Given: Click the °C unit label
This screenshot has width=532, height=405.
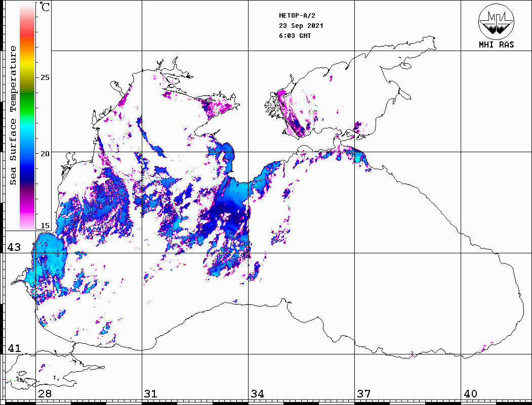Looking at the screenshot, I should (45, 7).
